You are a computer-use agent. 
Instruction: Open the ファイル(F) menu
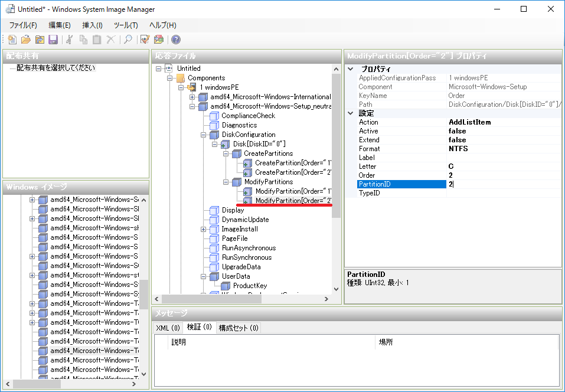(23, 25)
